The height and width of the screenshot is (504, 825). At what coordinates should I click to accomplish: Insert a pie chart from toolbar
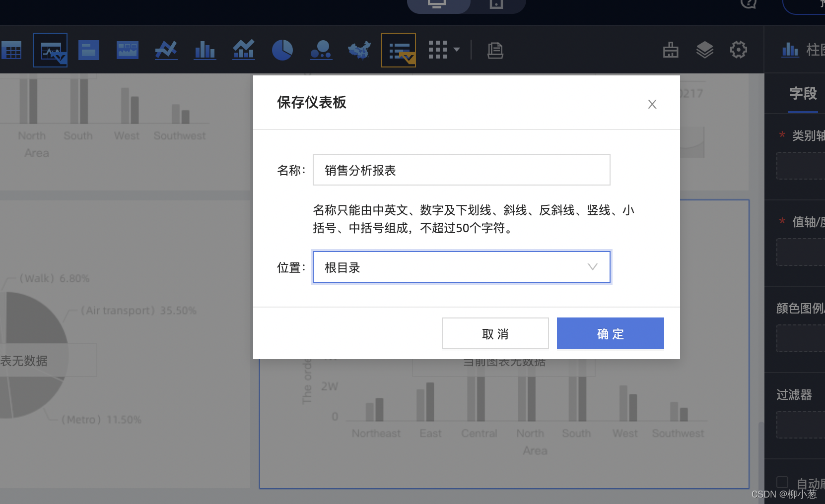282,50
